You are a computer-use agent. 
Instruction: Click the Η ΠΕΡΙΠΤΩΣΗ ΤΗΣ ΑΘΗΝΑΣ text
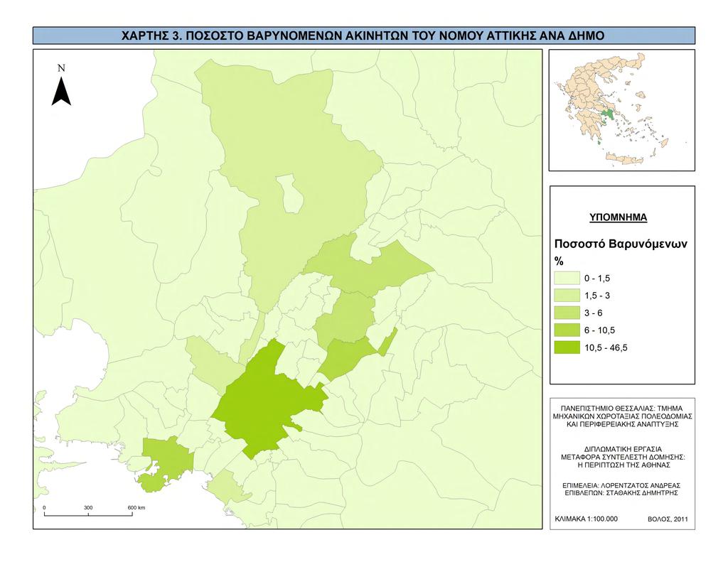(623, 465)
